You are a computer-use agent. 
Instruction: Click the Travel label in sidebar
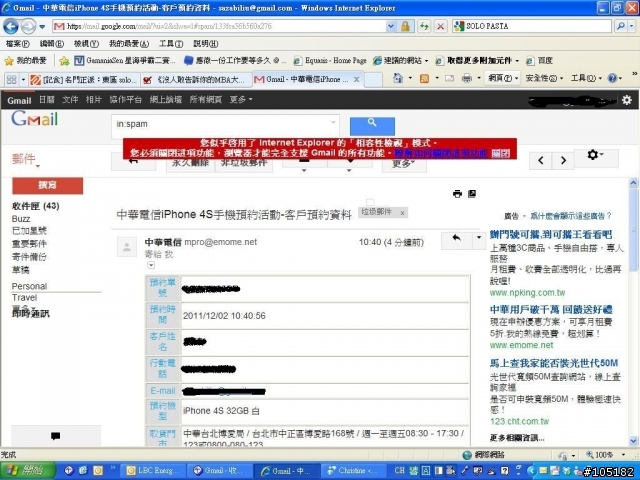click(x=24, y=298)
